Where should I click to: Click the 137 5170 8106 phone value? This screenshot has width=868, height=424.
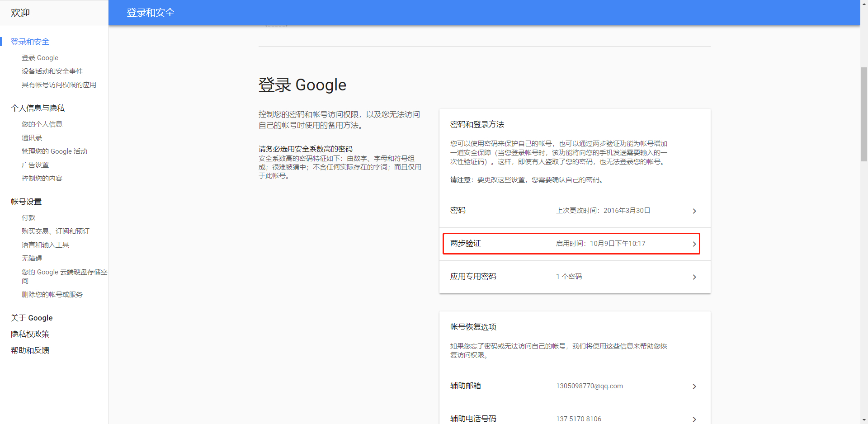pos(579,419)
